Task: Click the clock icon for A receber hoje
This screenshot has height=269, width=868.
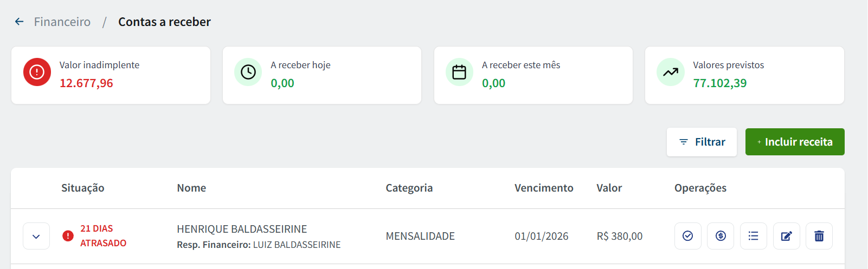Action: coord(248,72)
